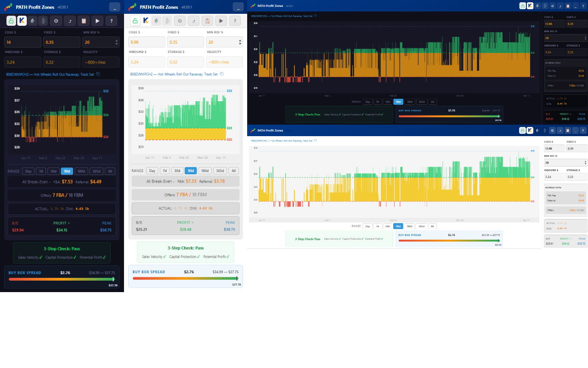The width and height of the screenshot is (588, 368).
Task: Click the clipboard icon in dark narrow panel
Action: (84, 21)
